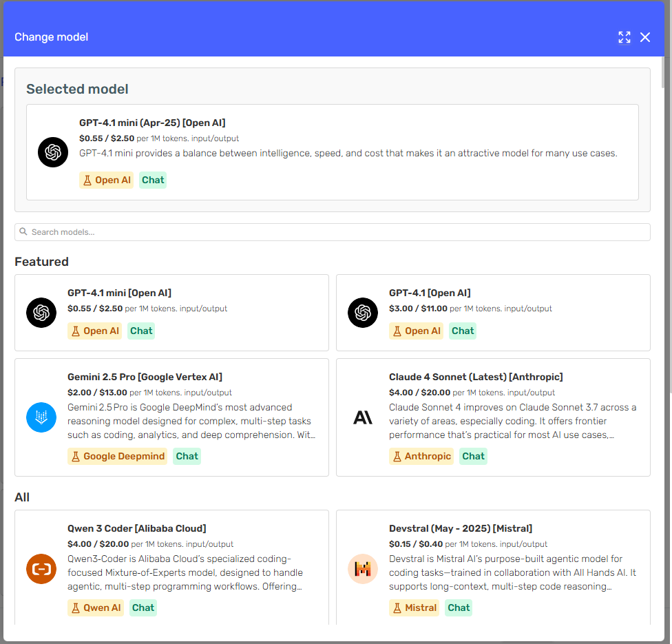
Task: Click the OpenAI logo on GPT-4.1 mini featured card
Action: coord(41,313)
